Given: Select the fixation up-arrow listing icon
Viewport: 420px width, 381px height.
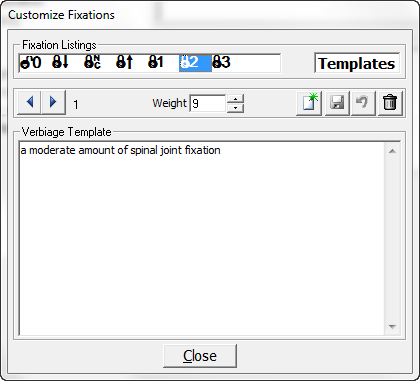Looking at the screenshot, I should [x=125, y=62].
